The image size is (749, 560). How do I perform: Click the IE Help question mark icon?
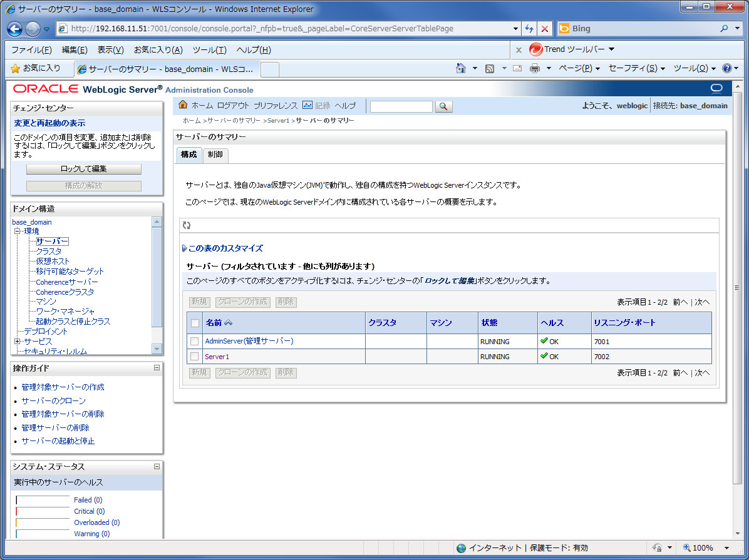pyautogui.click(x=727, y=68)
